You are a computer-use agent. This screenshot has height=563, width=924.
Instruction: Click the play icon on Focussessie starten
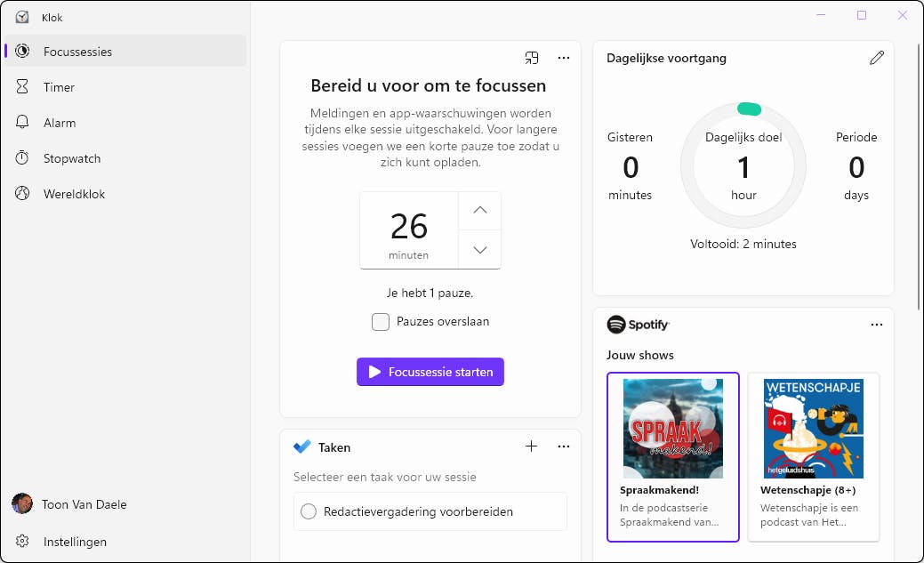[374, 372]
